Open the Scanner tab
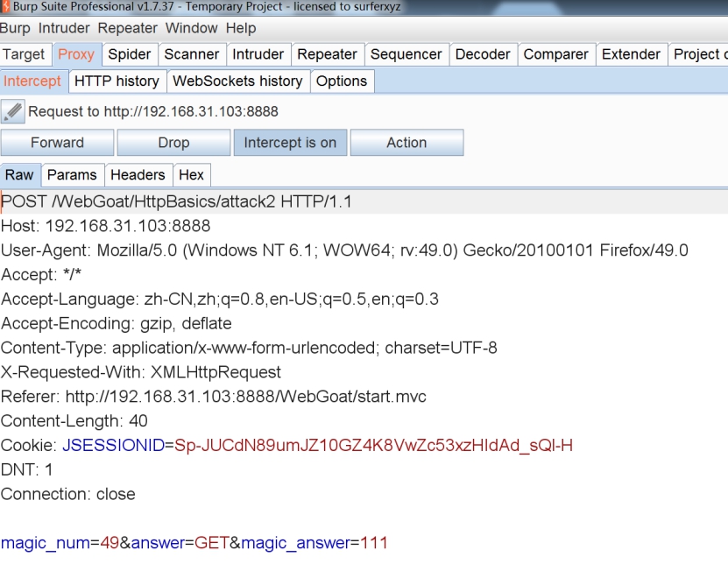728x564 pixels. (191, 54)
